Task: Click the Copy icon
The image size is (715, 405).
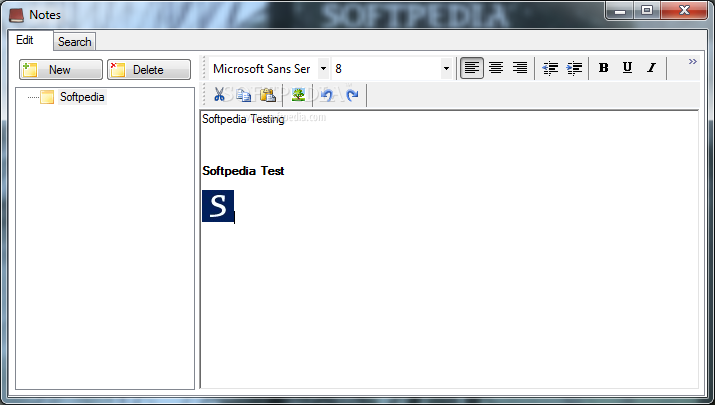Action: pyautogui.click(x=244, y=95)
